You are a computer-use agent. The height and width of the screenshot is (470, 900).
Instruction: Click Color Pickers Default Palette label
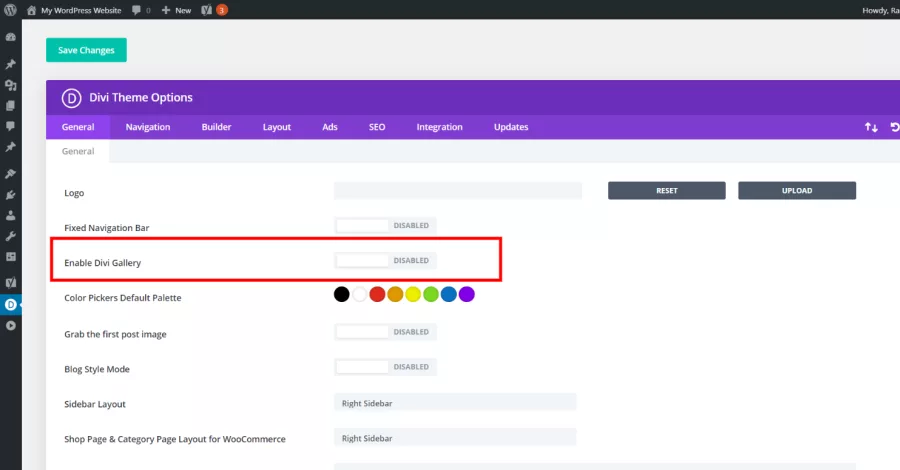(x=122, y=298)
